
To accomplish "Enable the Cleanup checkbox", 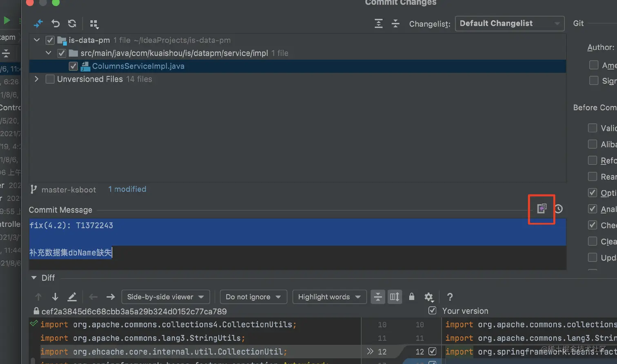I will 593,241.
